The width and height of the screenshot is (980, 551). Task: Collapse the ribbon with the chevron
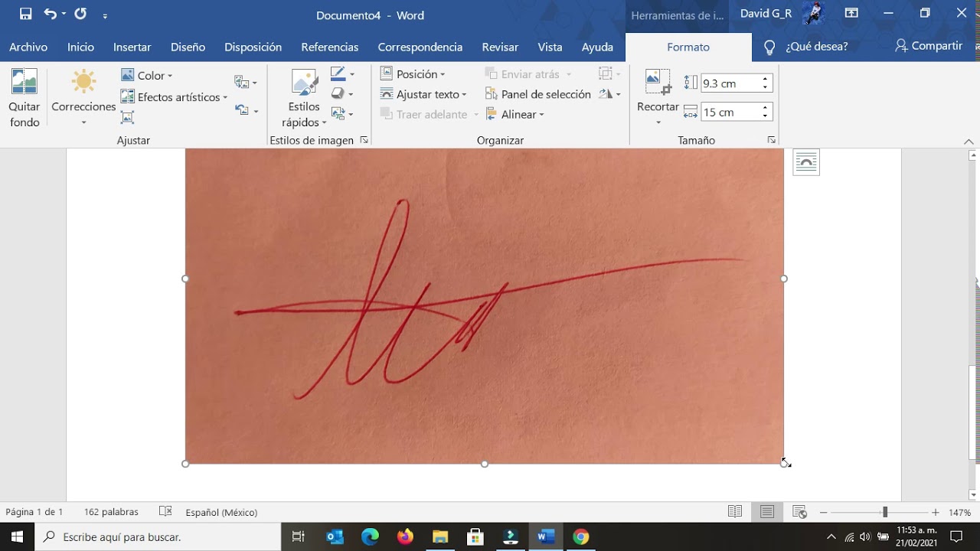point(969,142)
